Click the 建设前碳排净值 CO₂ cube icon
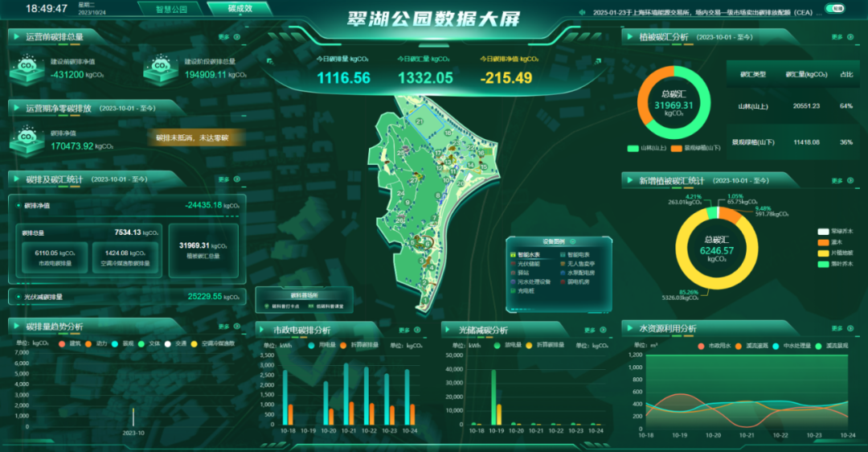This screenshot has width=868, height=452. click(x=27, y=68)
